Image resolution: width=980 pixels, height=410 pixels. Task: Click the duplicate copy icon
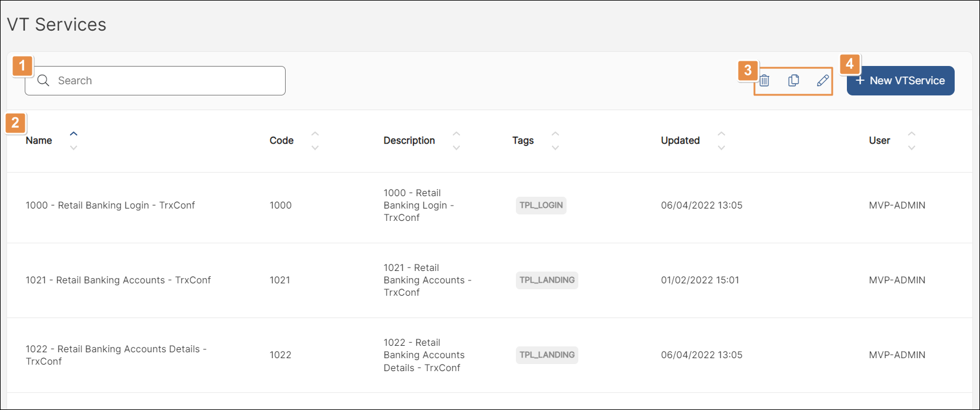tap(794, 81)
